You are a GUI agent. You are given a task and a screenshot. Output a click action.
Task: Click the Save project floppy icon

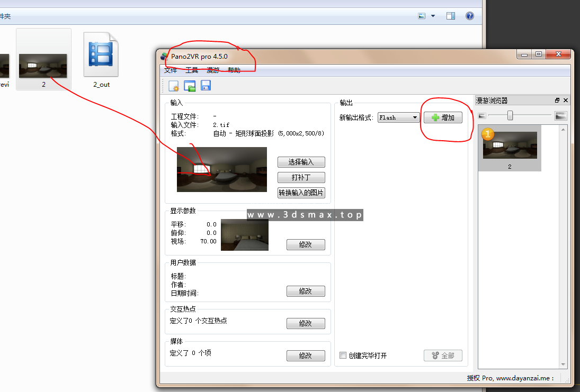click(206, 85)
